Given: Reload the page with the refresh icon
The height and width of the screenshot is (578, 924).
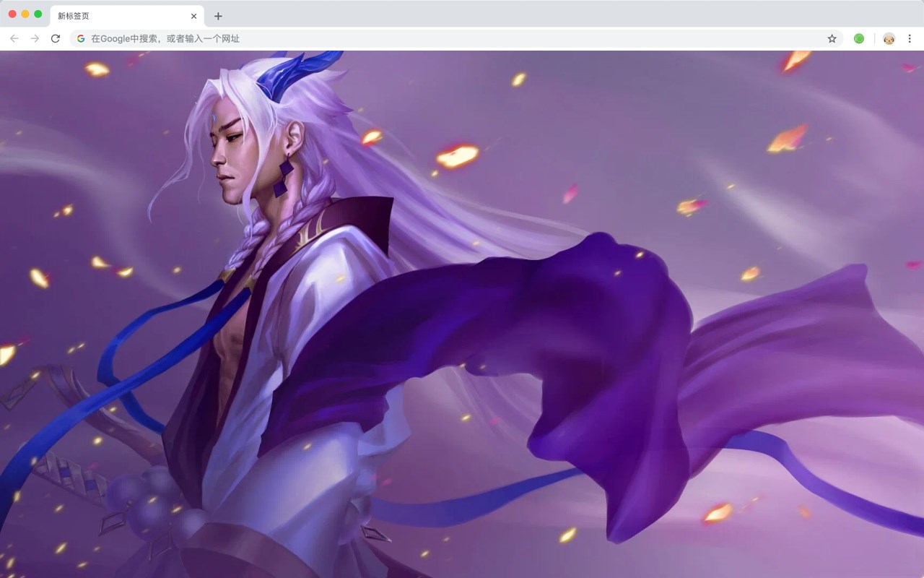Looking at the screenshot, I should 55,38.
